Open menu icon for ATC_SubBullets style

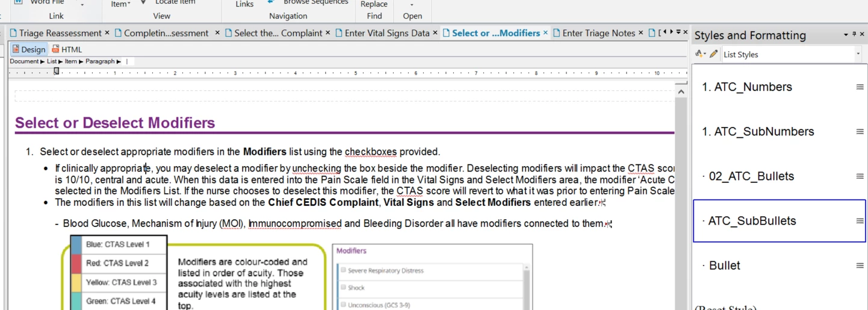(x=860, y=221)
